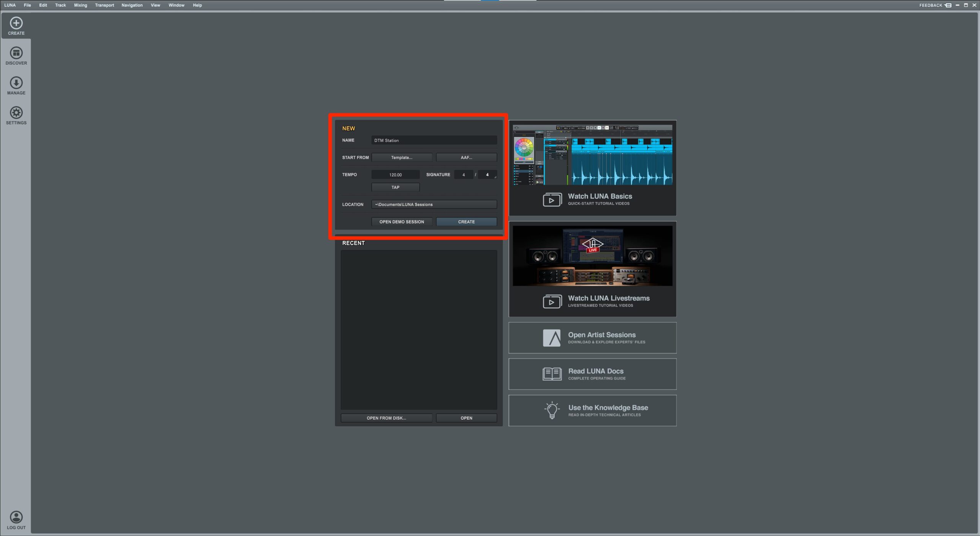980x536 pixels.
Task: Click the LUNA Basics tutorial thumbnail image
Action: coord(592,155)
